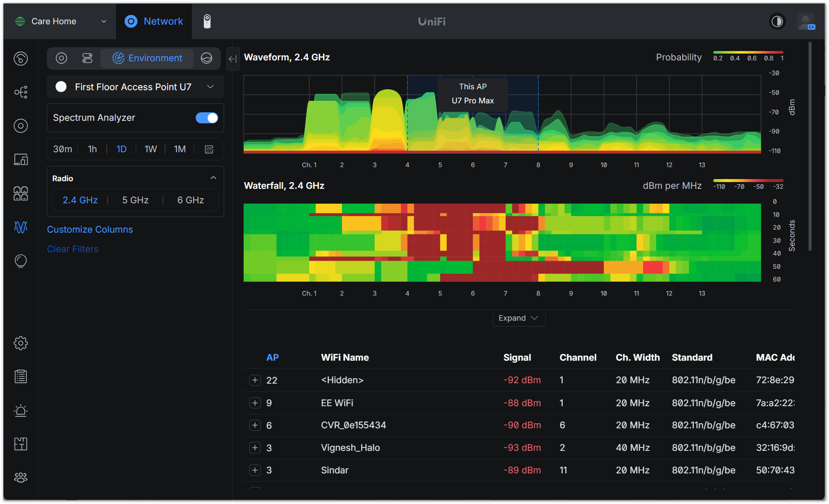The width and height of the screenshot is (829, 504).
Task: Select the 1h time range
Action: 92,149
